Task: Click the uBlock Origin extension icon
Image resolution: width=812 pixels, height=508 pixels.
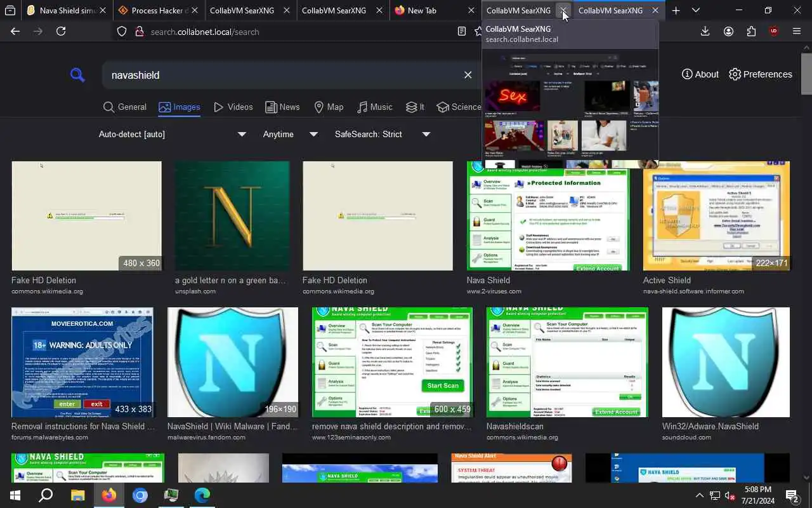Action: (x=773, y=31)
